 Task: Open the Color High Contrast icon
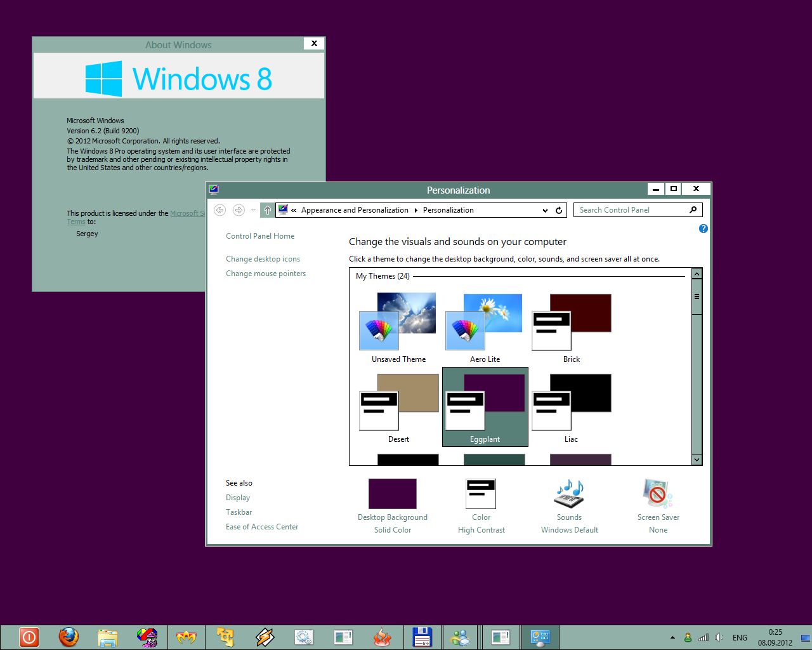coord(481,494)
